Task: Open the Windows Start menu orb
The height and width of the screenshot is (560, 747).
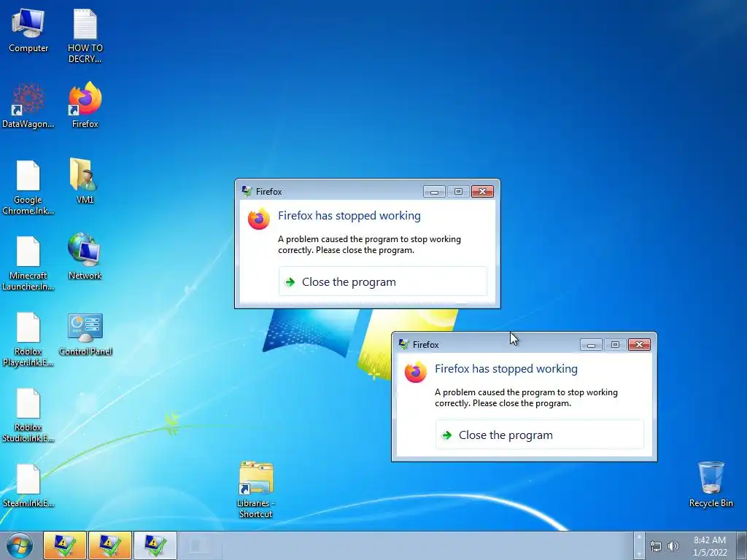Action: pos(20,545)
